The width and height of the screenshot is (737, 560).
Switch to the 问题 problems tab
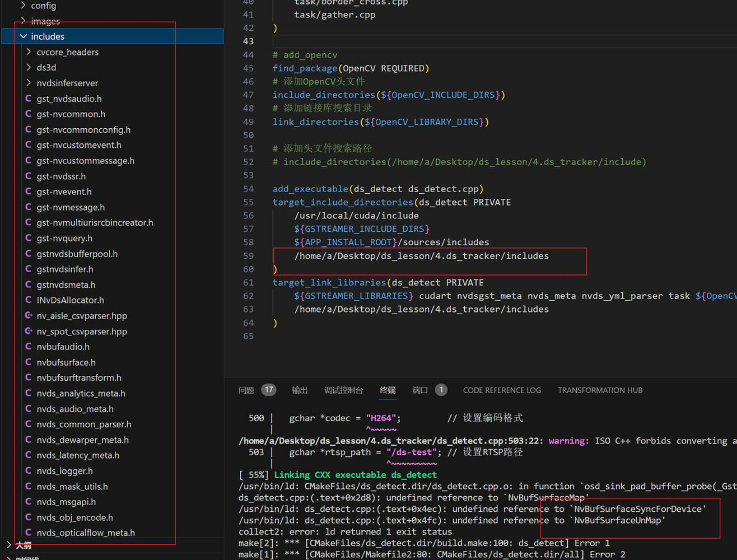coord(246,390)
